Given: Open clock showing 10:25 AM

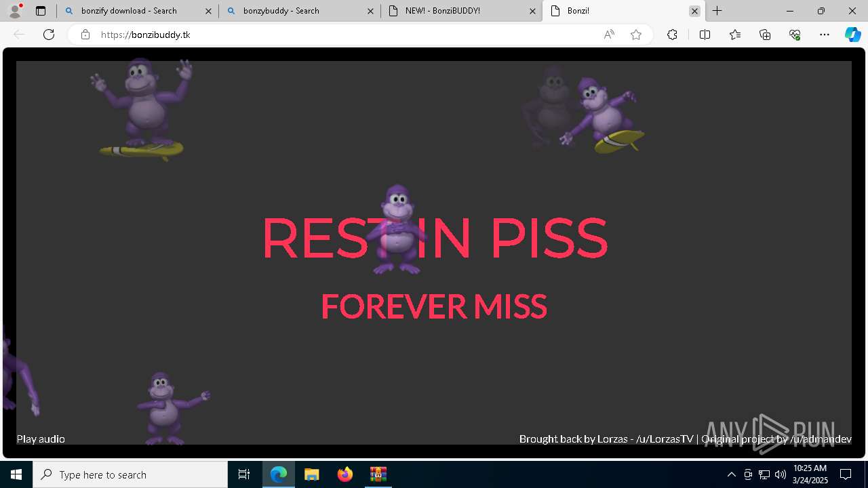Looking at the screenshot, I should coord(810,474).
